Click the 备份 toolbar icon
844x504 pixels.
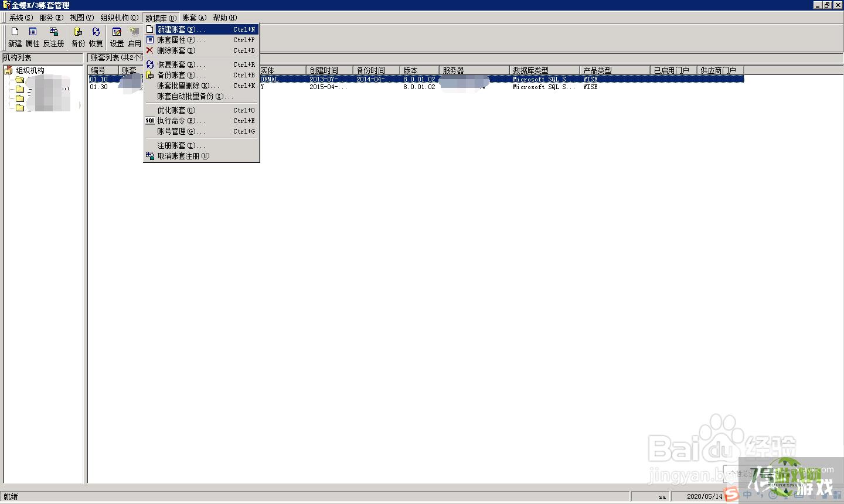(78, 37)
